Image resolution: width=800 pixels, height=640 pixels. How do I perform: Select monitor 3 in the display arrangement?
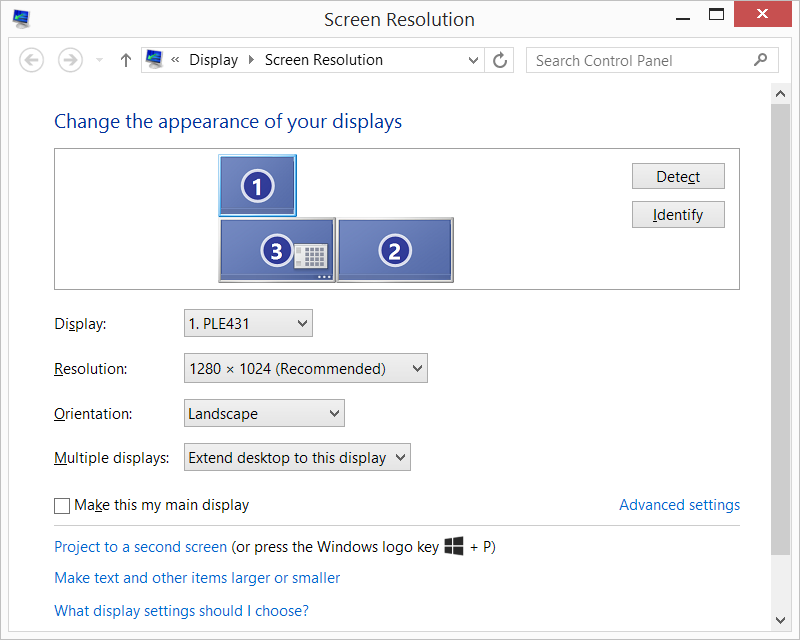[x=277, y=249]
